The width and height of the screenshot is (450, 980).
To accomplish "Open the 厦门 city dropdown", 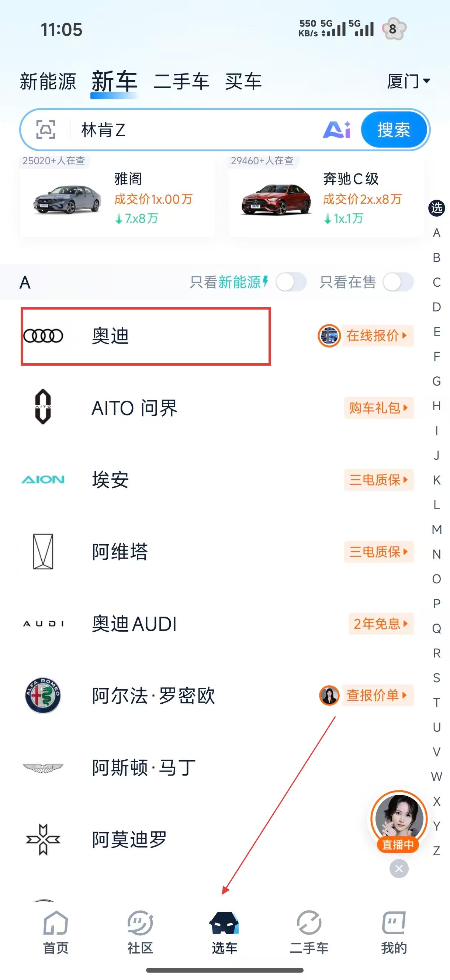I will click(409, 81).
